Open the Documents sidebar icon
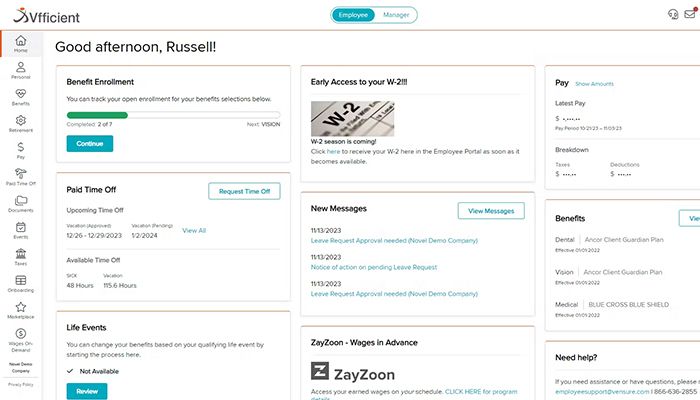The width and height of the screenshot is (700, 400). (x=20, y=203)
